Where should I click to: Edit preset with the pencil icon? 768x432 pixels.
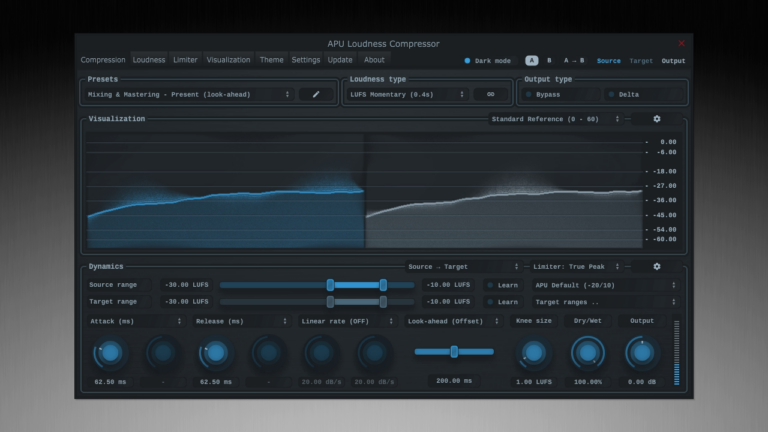(316, 94)
